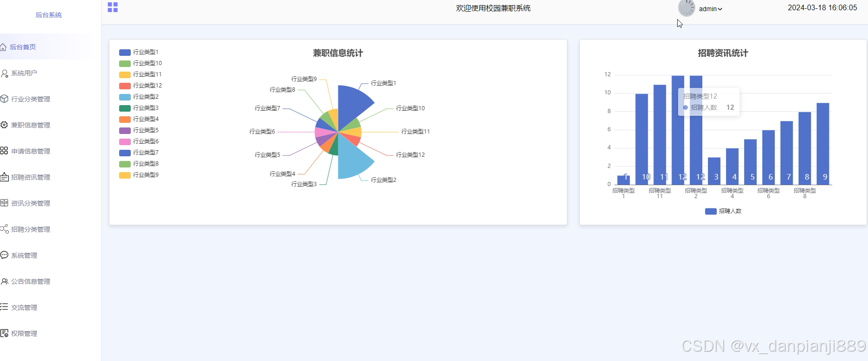This screenshot has height=361, width=868.
Task: Click the bar labeled 3 in chart
Action: (714, 171)
